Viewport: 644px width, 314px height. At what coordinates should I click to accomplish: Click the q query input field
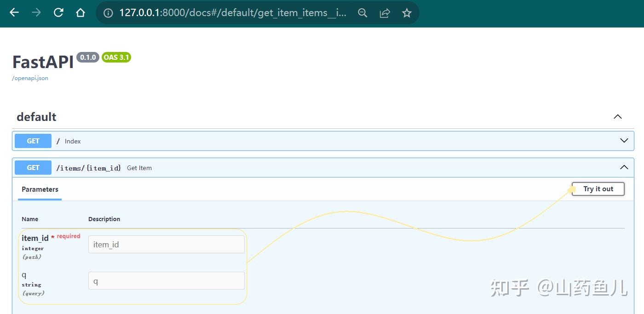[166, 280]
